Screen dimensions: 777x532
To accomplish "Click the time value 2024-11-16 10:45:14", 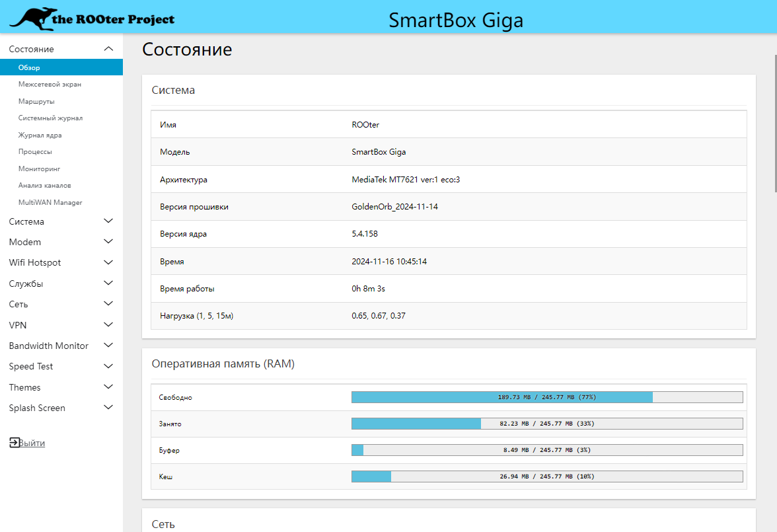I will (x=389, y=261).
